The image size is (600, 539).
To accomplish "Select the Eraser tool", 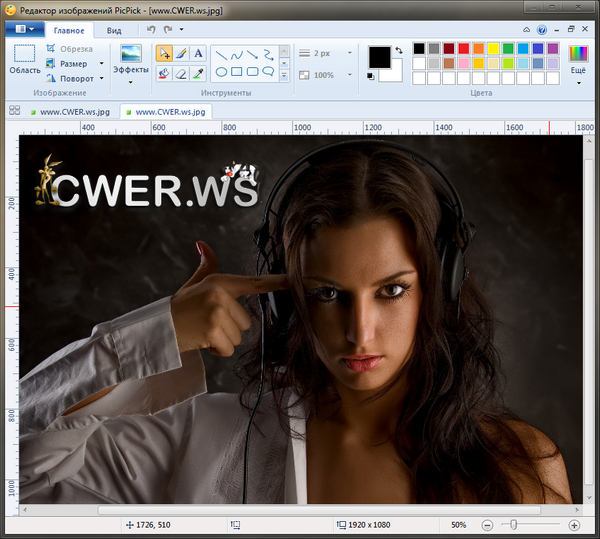I will tap(181, 73).
